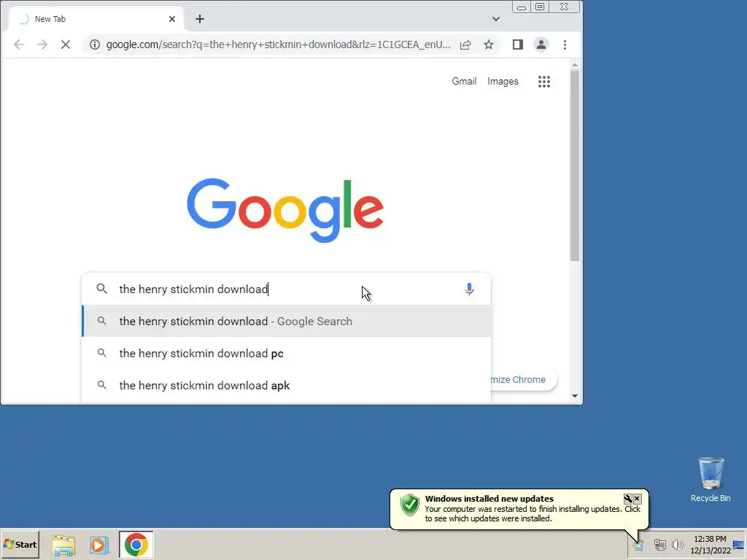Click Customize Chrome button
The width and height of the screenshot is (747, 560).
tap(523, 379)
